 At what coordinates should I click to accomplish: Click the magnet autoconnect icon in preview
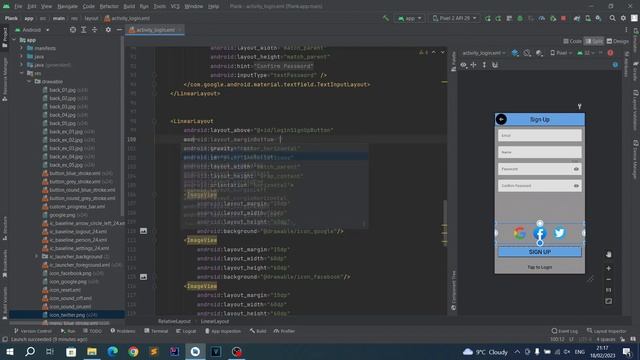point(495,65)
